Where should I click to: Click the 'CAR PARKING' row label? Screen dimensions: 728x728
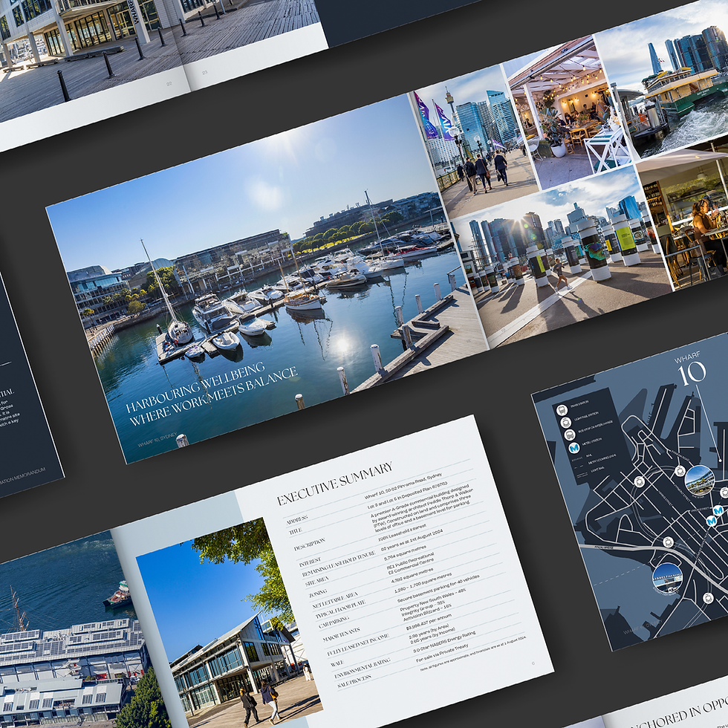coord(334,623)
